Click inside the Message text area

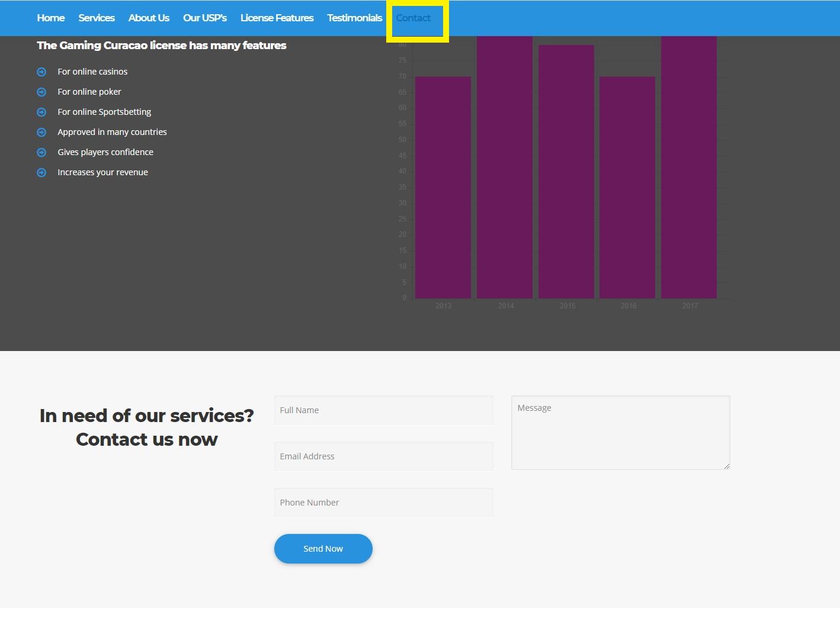620,433
